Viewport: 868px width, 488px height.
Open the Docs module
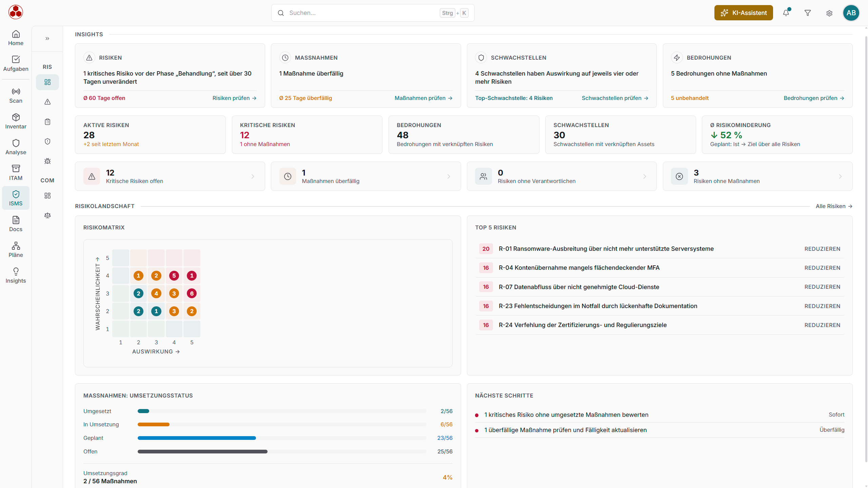tap(16, 224)
